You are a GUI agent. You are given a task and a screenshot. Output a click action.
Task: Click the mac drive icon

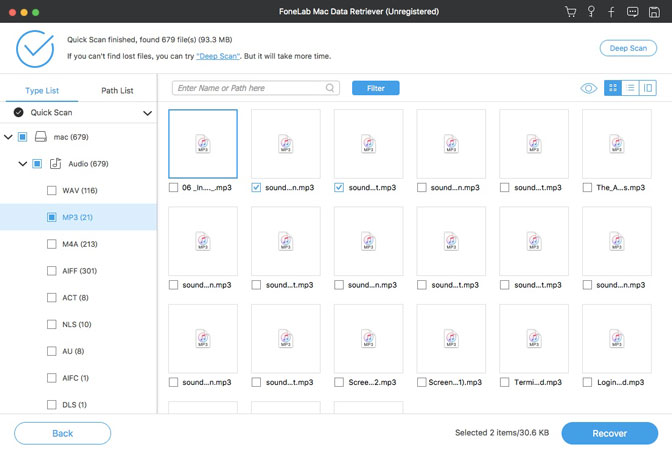click(x=41, y=137)
